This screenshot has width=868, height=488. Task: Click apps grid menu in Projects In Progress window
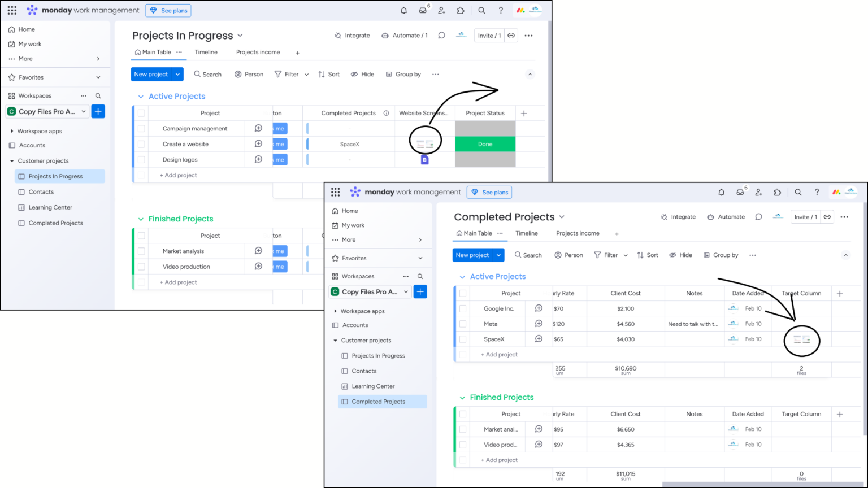[x=12, y=10]
